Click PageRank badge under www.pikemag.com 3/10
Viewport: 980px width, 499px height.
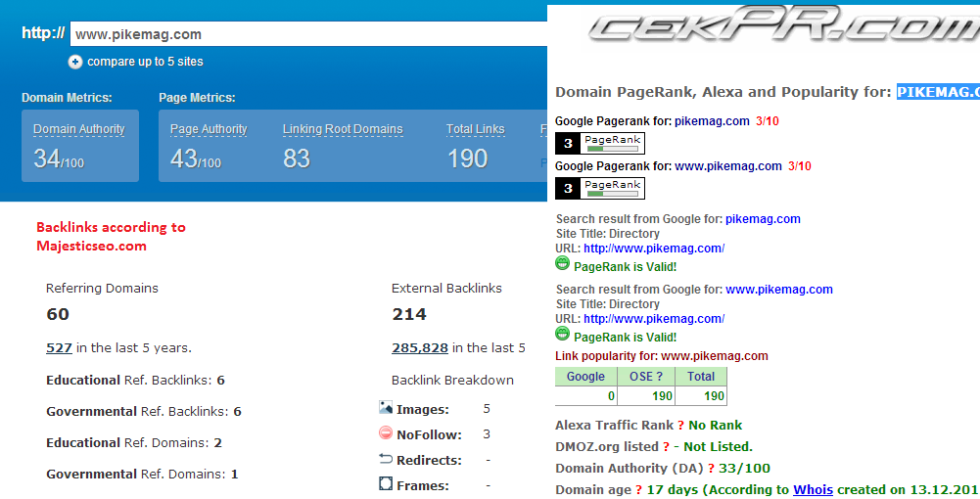[600, 188]
